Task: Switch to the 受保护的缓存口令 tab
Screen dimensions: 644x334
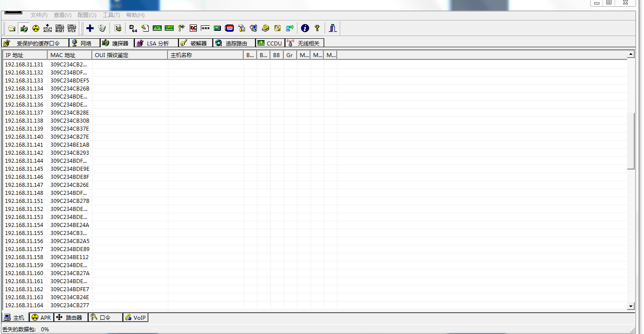Action: click(35, 43)
